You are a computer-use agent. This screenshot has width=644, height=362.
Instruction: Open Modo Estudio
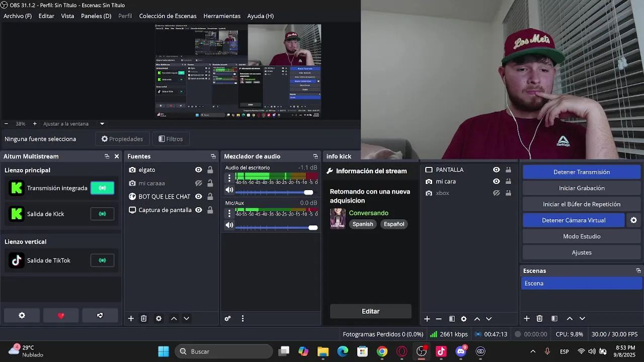582,236
